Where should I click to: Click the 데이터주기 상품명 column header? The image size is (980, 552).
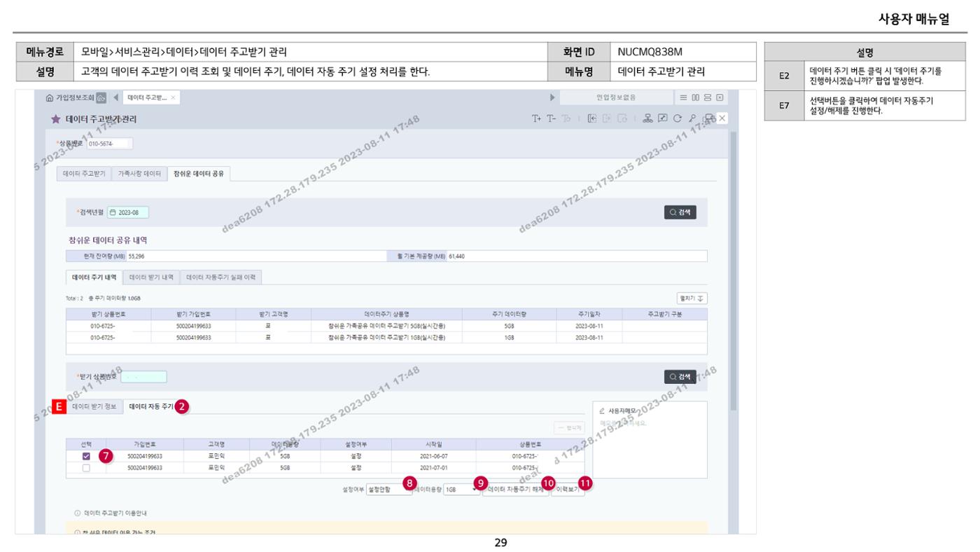(x=386, y=315)
